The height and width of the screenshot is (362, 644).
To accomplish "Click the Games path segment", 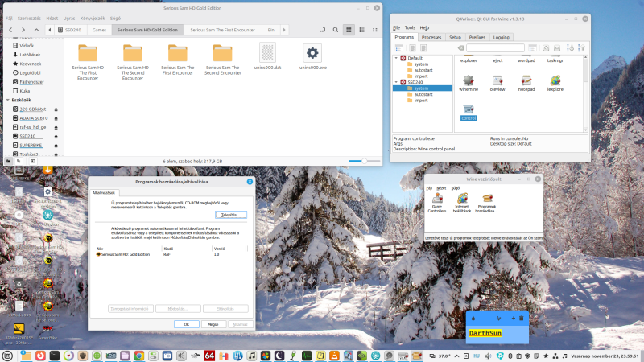I will tap(99, 30).
